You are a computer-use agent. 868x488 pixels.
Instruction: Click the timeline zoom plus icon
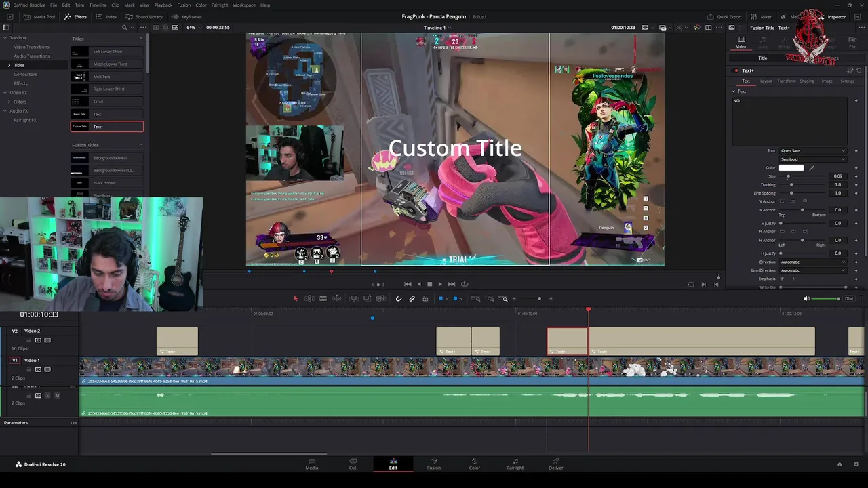551,298
